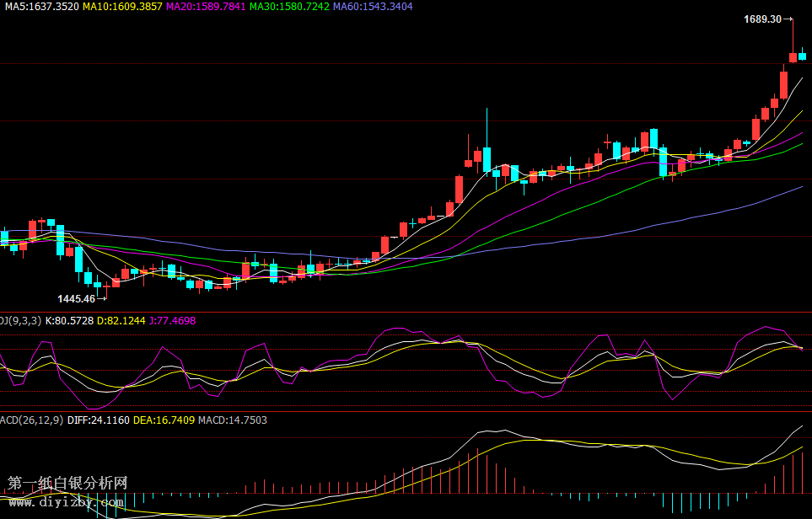
Task: Select the last cyan candle at chart's right edge
Action: coord(803,56)
